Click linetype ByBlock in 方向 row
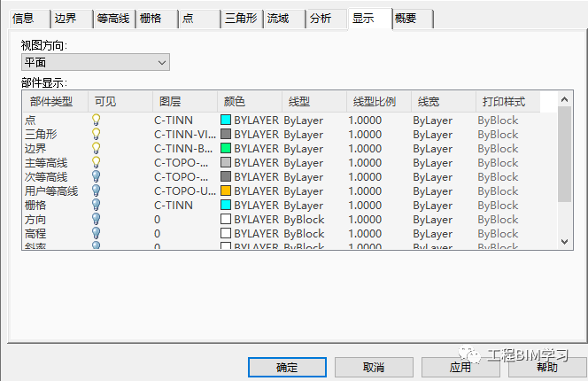588x381 pixels. 304,220
